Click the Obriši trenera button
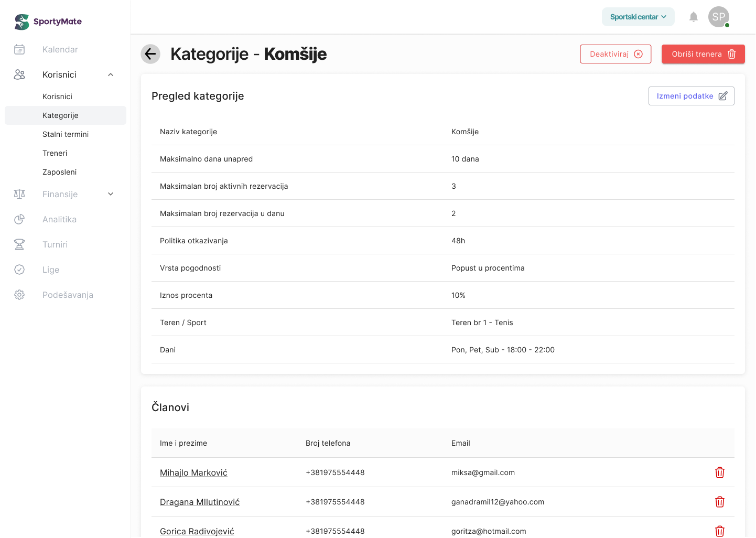The image size is (756, 538). [x=703, y=54]
